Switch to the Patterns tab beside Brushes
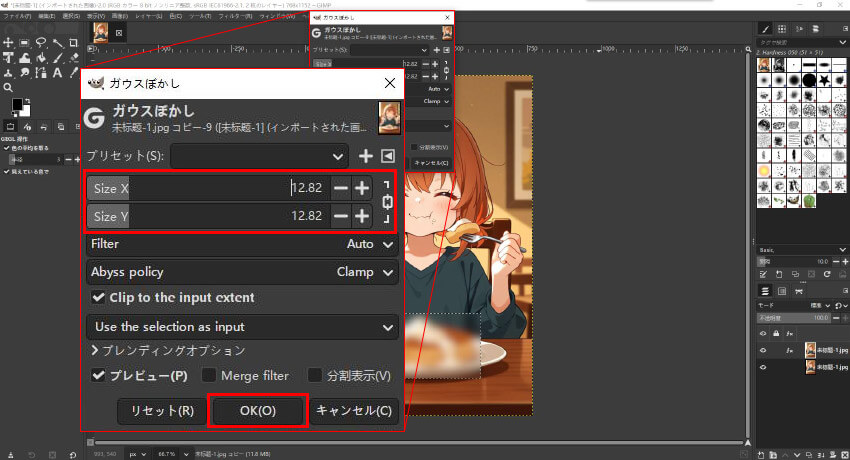 [782, 29]
